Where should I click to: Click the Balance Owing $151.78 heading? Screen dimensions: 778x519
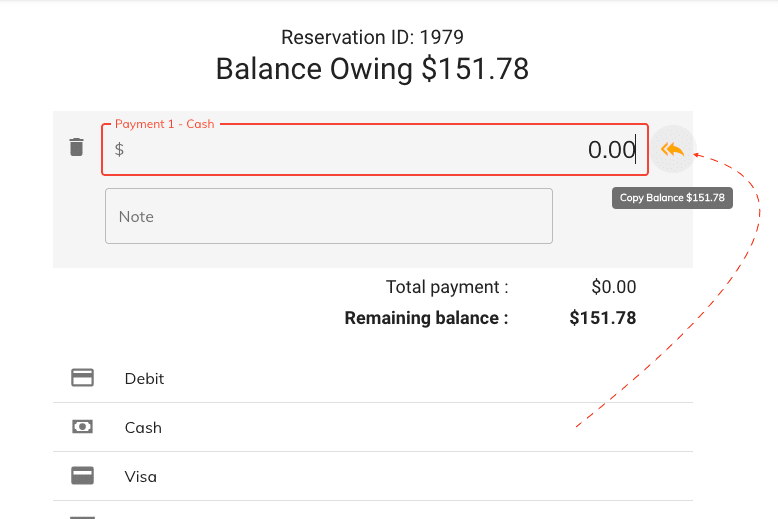coord(372,69)
